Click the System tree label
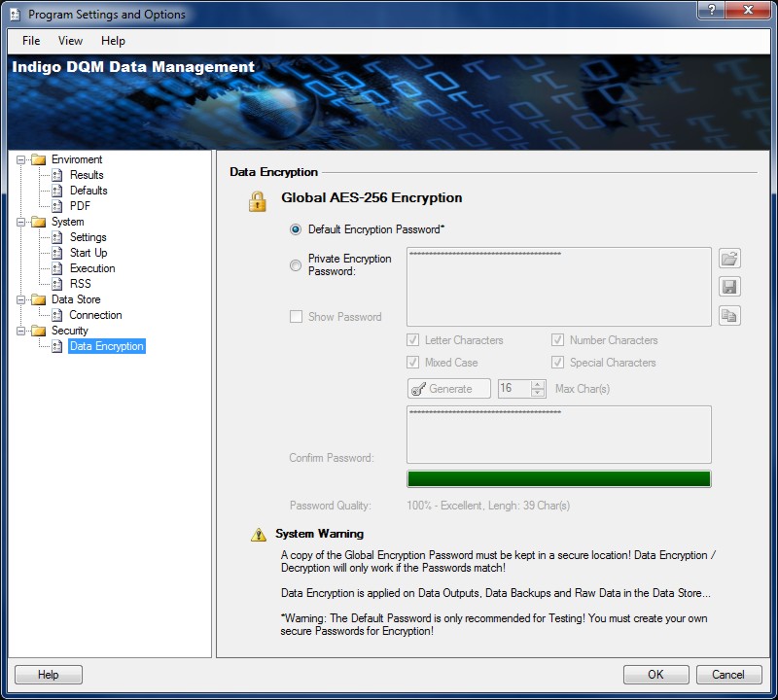 point(67,222)
